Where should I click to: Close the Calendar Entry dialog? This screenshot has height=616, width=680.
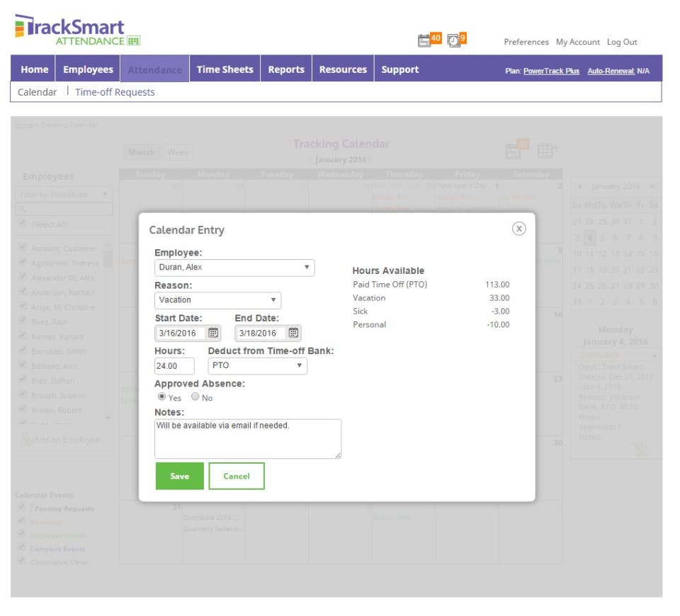519,228
